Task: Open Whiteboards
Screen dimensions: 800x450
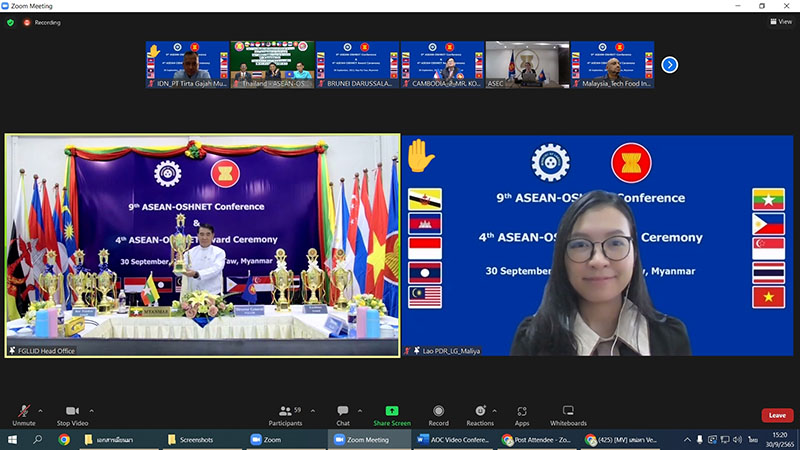Action: (x=568, y=412)
